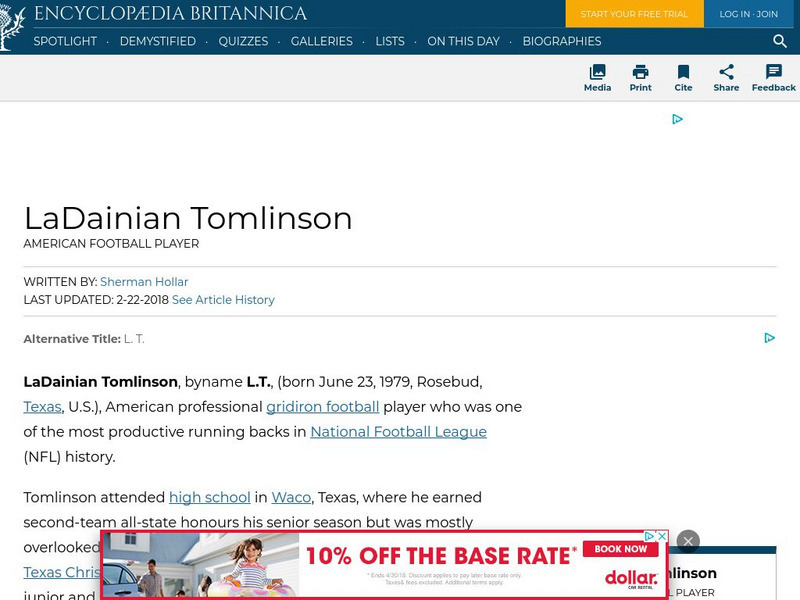
Task: Click the search magnifier icon
Action: coord(780,41)
